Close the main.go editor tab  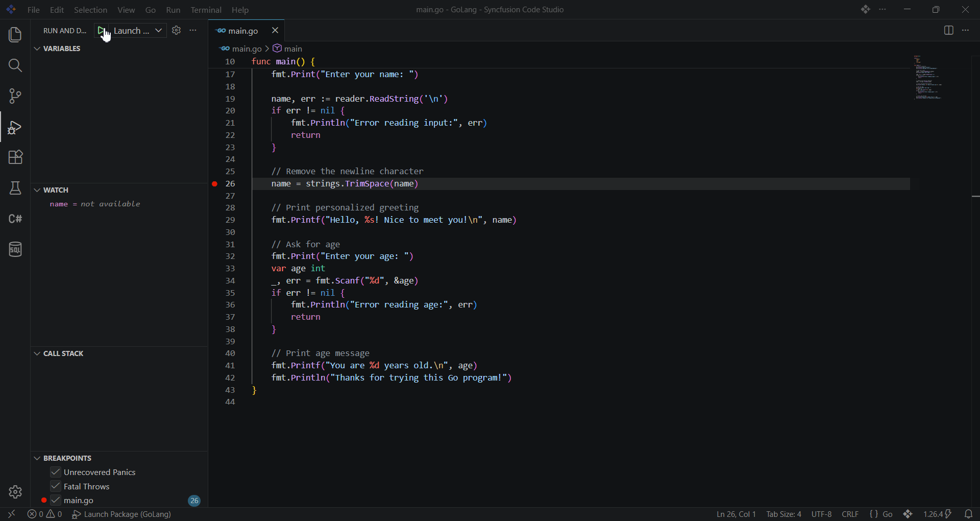(275, 31)
